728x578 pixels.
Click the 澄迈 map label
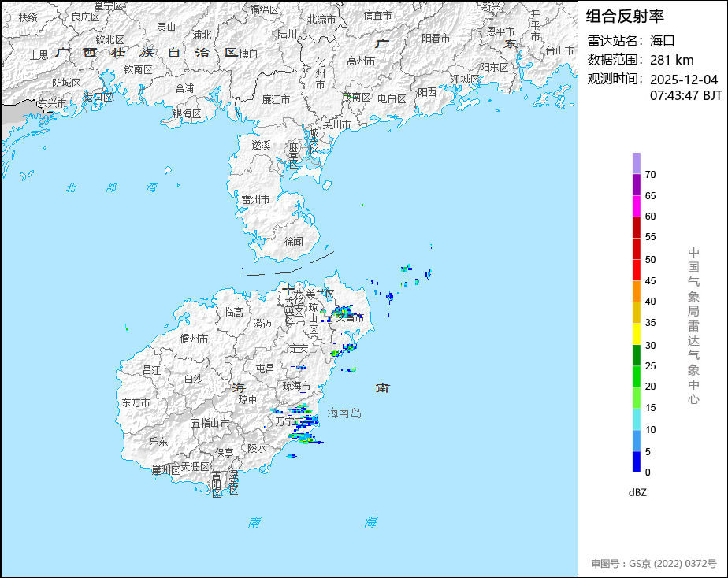tap(263, 324)
